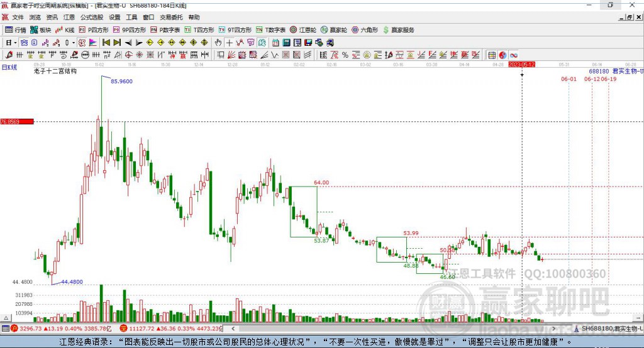Open the calculator tool icon
The height and width of the screenshot is (348, 644).
pyautogui.click(x=287, y=42)
